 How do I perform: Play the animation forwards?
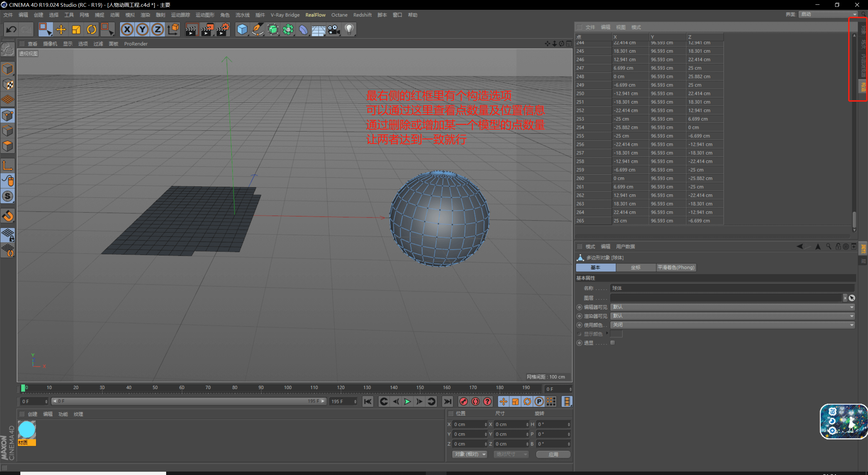(408, 402)
